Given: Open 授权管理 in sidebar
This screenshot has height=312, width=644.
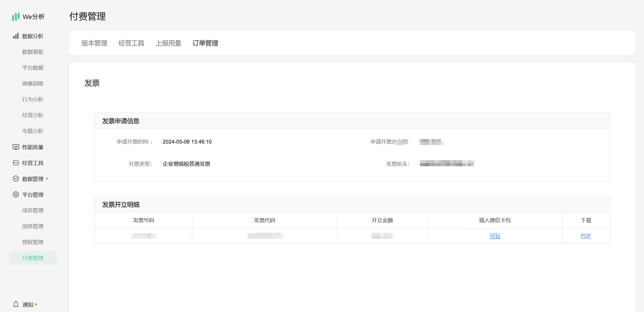Looking at the screenshot, I should point(33,242).
